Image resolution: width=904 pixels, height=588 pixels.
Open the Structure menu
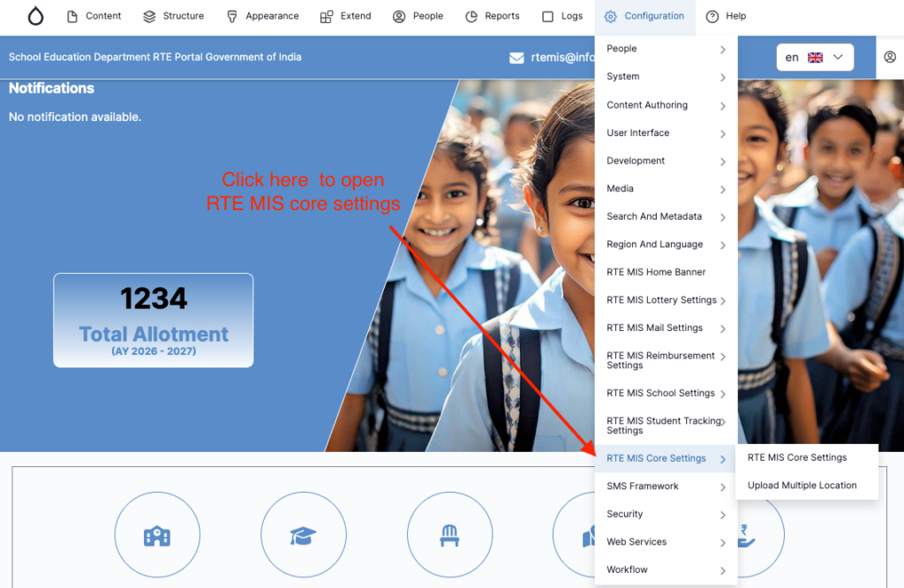pyautogui.click(x=173, y=16)
